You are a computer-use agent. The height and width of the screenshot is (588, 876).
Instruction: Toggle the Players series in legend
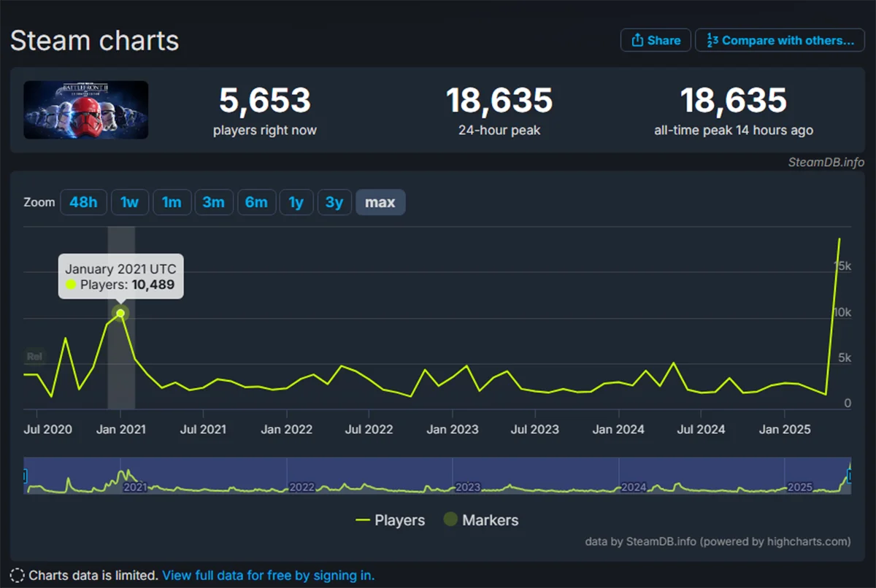pos(390,520)
